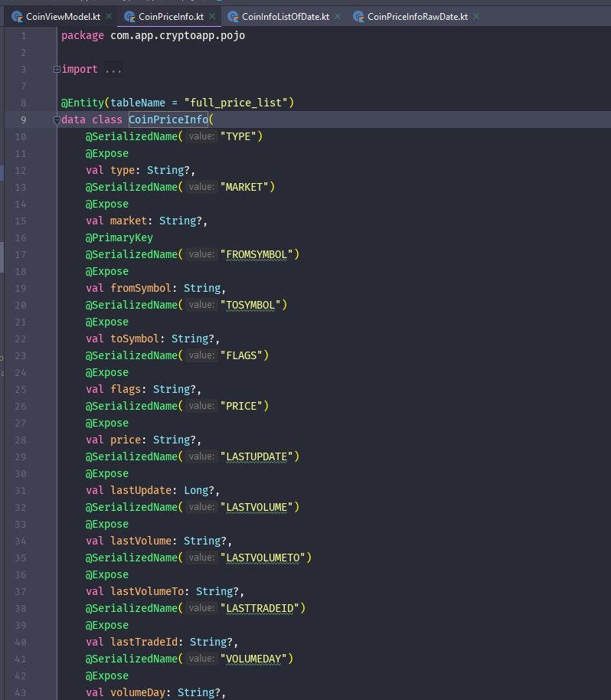Click the flags property name
This screenshot has height=700, width=611.
[126, 389]
